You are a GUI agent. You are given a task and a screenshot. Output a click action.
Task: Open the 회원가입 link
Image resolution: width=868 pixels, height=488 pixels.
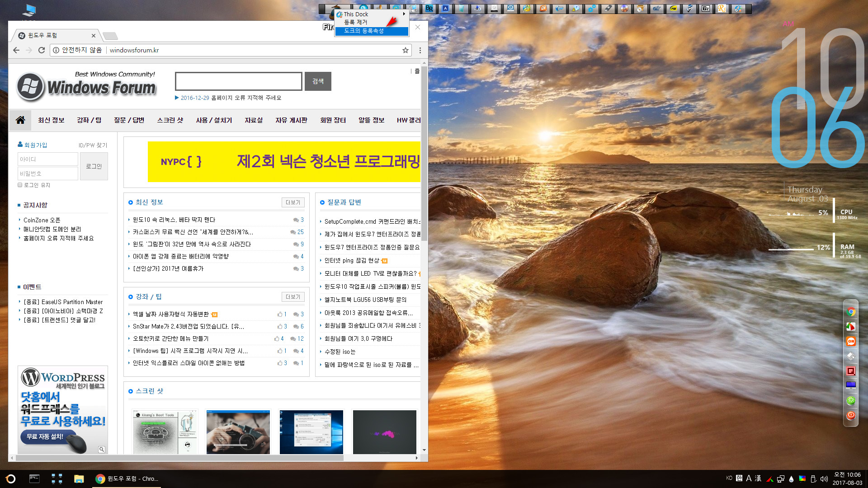coord(32,145)
